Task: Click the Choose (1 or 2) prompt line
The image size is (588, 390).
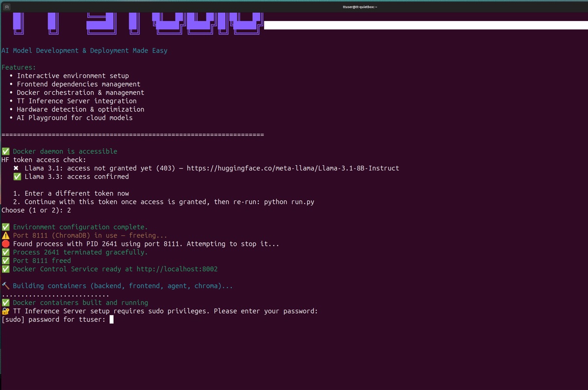Action: coord(36,210)
